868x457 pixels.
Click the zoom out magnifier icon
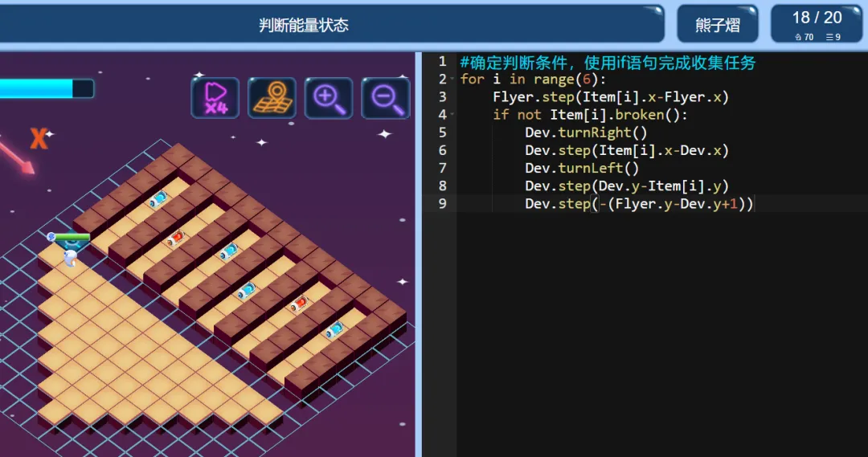tap(386, 98)
